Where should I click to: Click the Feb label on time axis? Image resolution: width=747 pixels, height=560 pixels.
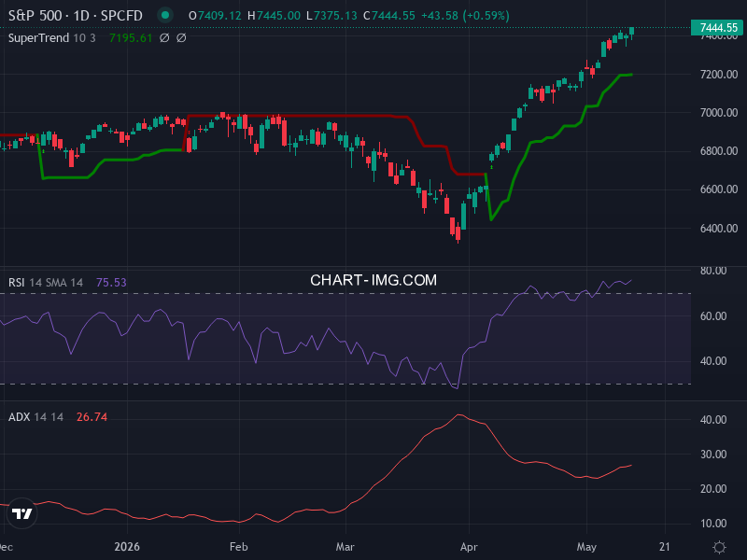[239, 547]
